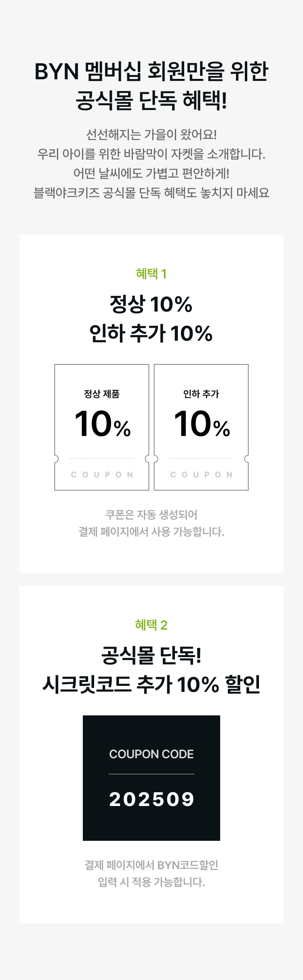The image size is (303, 980).
Task: Click the 쿠폰은 자동 생성되어 notice text
Action: (151, 515)
